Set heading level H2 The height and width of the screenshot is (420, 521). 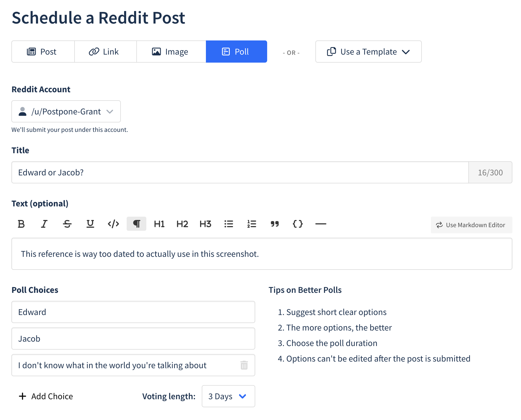[x=182, y=224]
